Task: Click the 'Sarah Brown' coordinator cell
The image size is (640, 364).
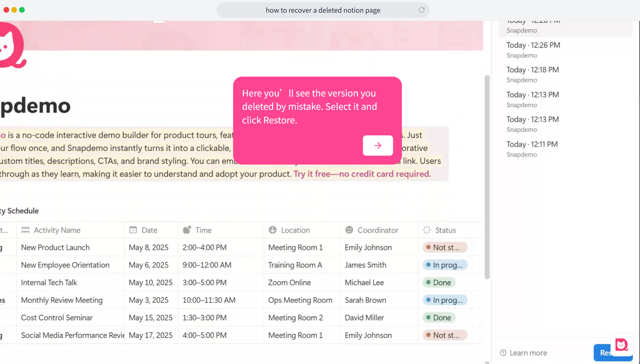Action: 379,300
